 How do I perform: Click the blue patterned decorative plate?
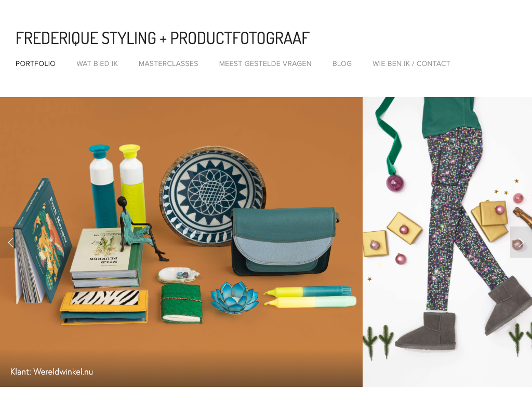[212, 196]
